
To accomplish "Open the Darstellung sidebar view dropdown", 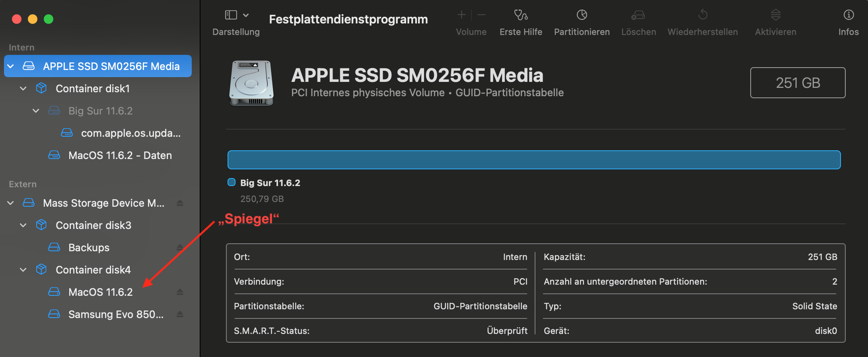I will point(236,15).
